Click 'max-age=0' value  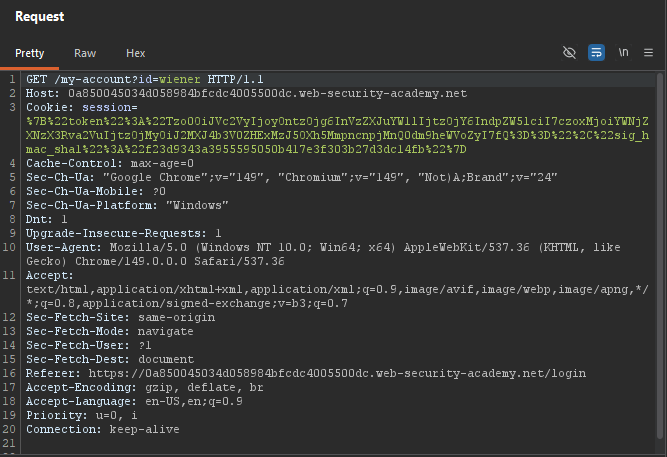pyautogui.click(x=162, y=163)
